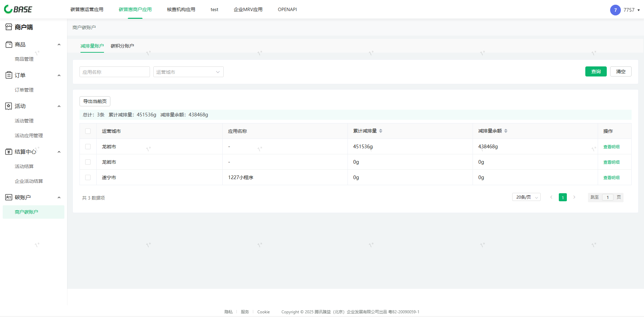Focus the 应用名称 search field
This screenshot has width=644, height=317.
[x=114, y=72]
